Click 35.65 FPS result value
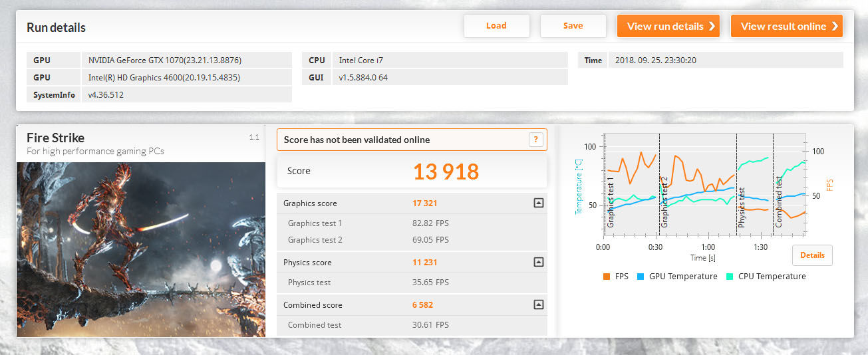 pos(430,283)
